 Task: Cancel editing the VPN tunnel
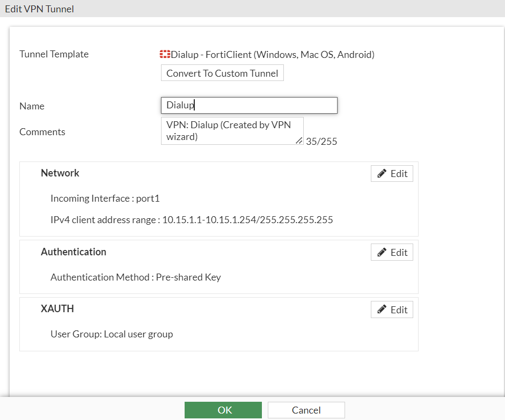306,410
